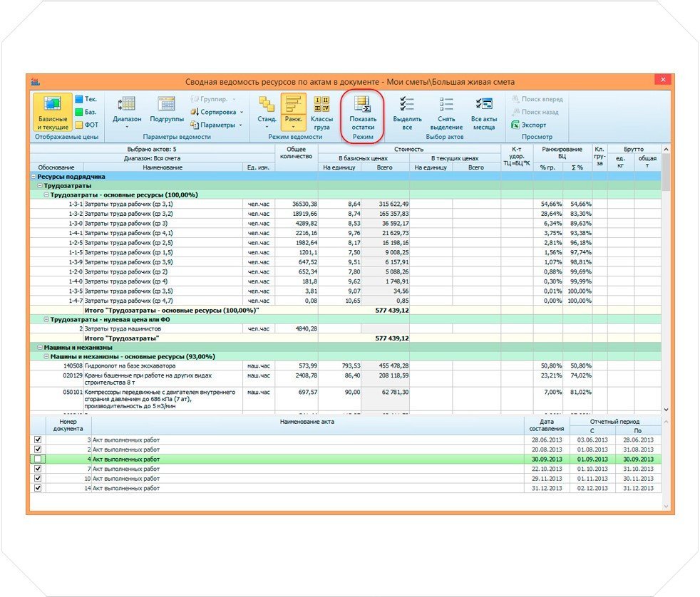The height and width of the screenshot is (597, 700).
Task: Open the dropdown arrow under Диапазон
Action: click(127, 127)
